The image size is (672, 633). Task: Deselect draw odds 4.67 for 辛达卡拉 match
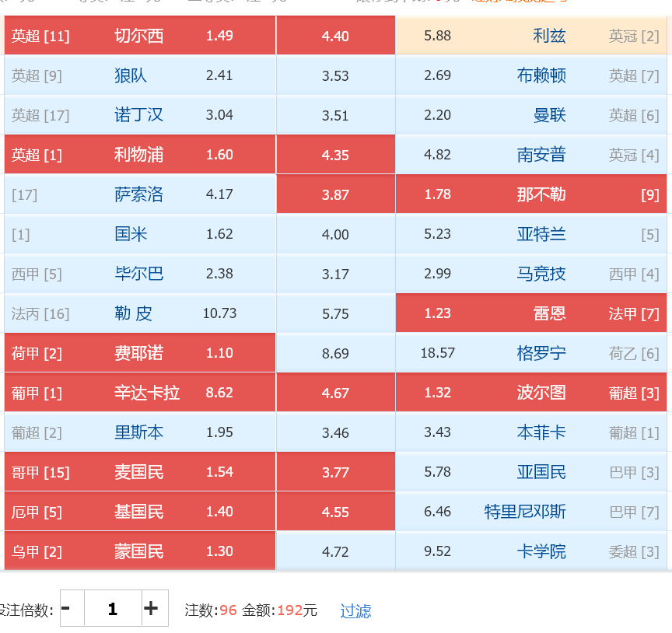point(335,393)
